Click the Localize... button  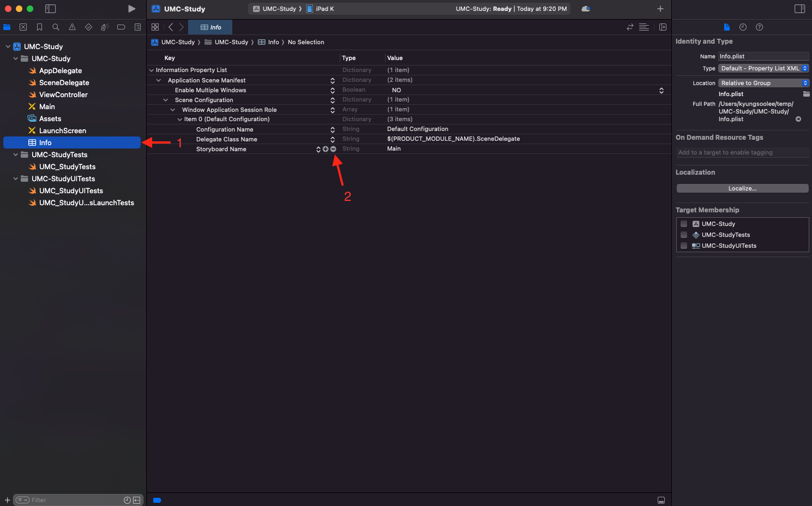[x=742, y=188]
